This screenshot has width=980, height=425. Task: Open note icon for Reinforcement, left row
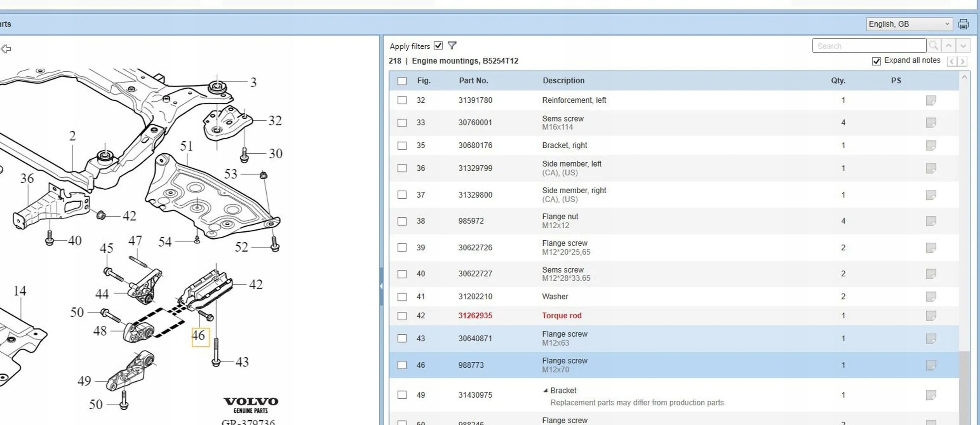click(x=931, y=100)
